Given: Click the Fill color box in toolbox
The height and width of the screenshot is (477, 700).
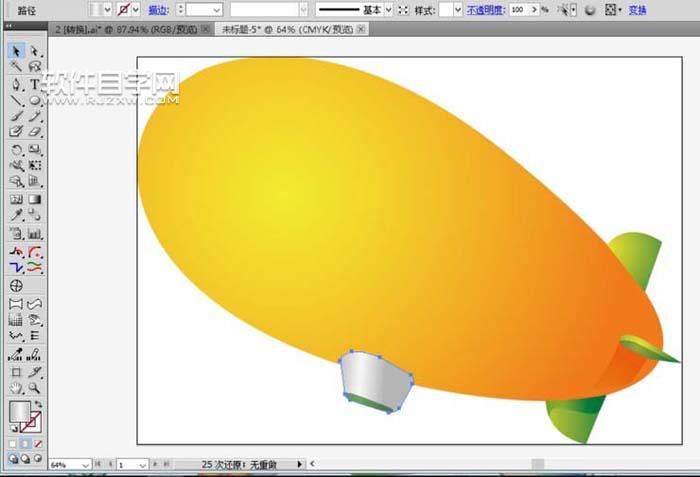Looking at the screenshot, I should coord(20,411).
